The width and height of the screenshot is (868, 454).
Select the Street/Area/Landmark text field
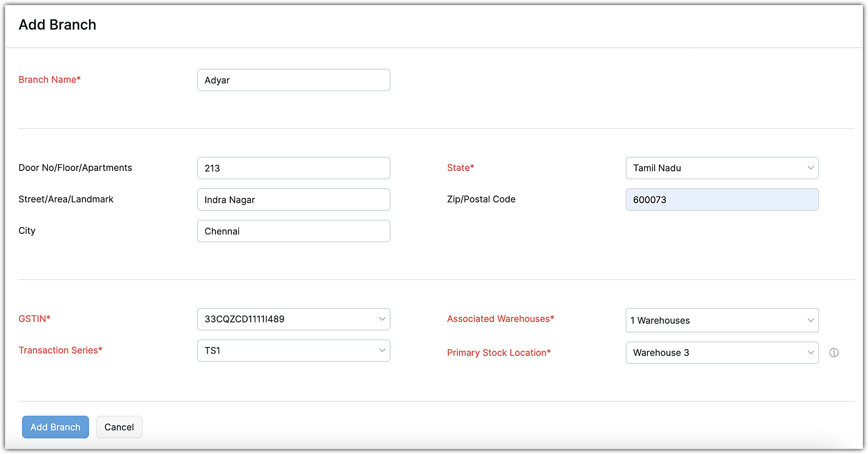tap(293, 200)
